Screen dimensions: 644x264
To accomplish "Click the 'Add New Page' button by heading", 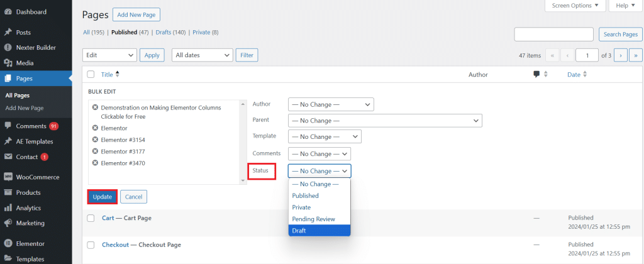I will [x=136, y=14].
